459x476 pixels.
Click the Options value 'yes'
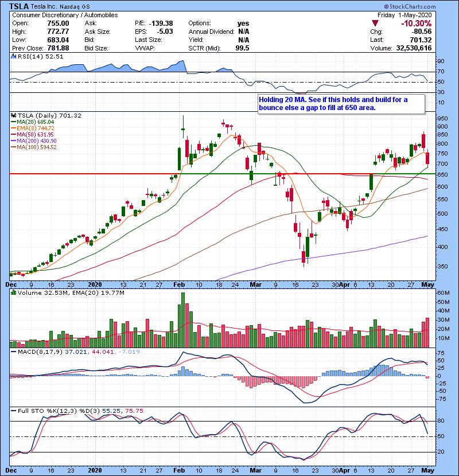coord(243,24)
